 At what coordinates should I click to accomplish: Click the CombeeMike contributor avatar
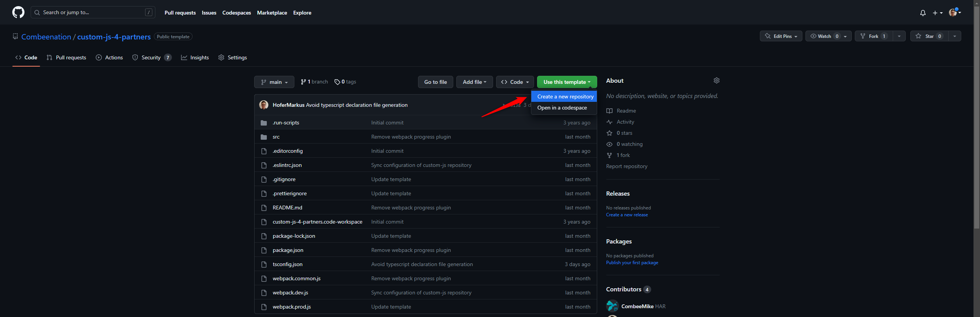point(612,306)
